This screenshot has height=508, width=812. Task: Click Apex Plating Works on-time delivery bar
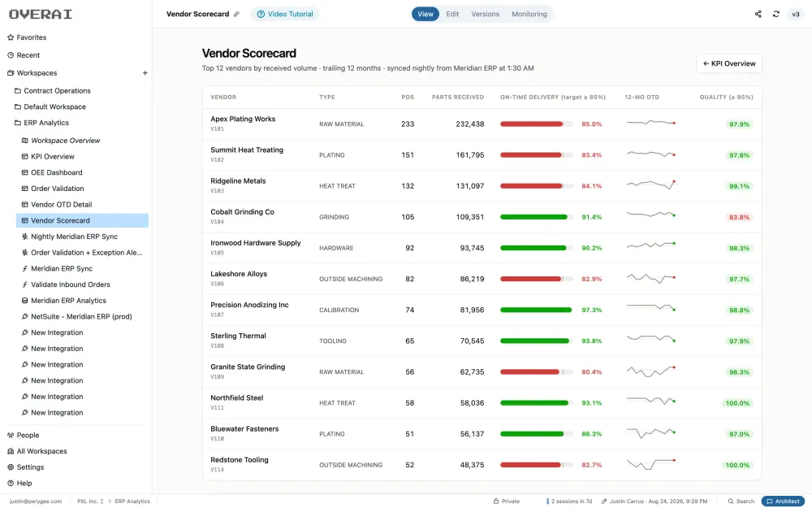click(537, 124)
